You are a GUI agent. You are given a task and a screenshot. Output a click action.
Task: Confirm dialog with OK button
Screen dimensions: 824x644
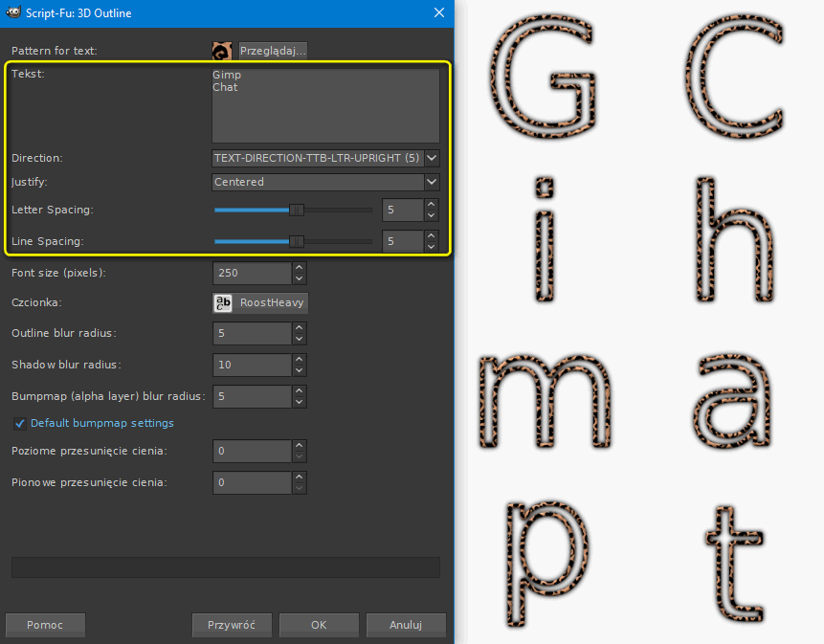[319, 625]
